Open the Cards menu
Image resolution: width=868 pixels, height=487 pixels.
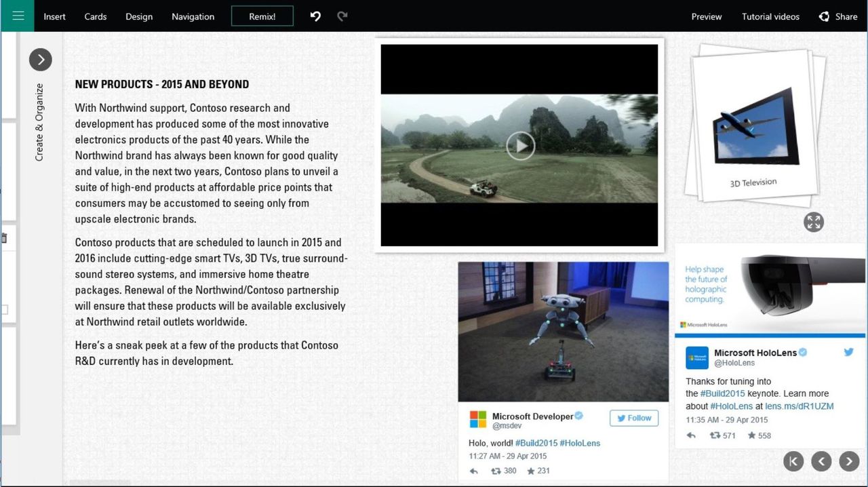point(96,16)
